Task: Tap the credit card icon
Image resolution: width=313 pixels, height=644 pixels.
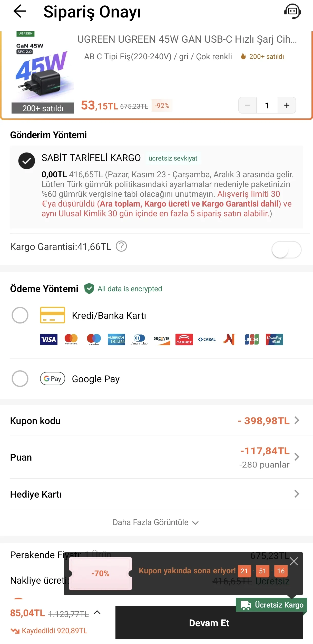Action: pyautogui.click(x=53, y=315)
